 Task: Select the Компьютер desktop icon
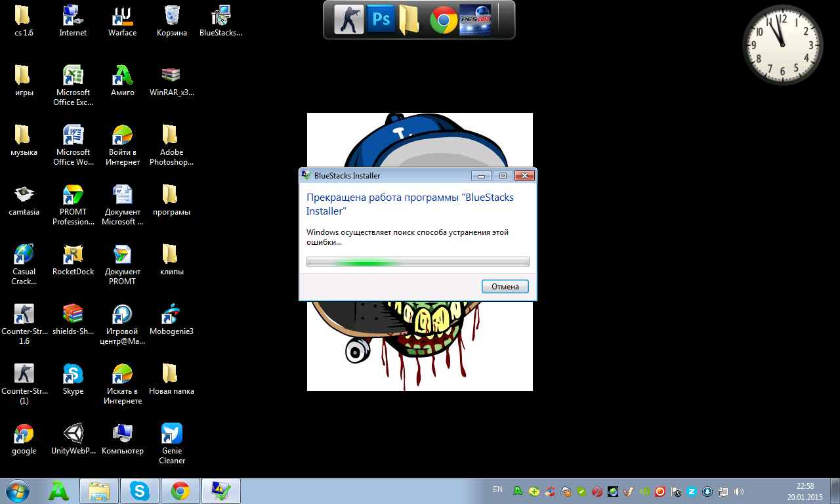123,439
